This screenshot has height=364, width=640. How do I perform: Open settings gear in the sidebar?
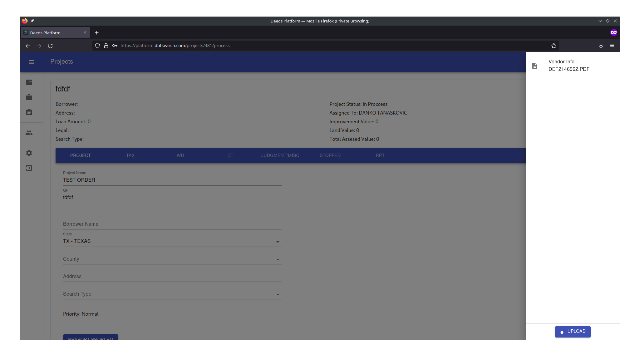29,153
